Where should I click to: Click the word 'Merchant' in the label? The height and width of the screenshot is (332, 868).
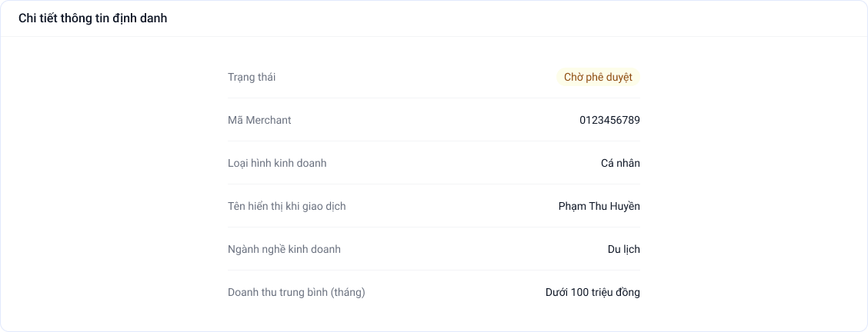(269, 120)
